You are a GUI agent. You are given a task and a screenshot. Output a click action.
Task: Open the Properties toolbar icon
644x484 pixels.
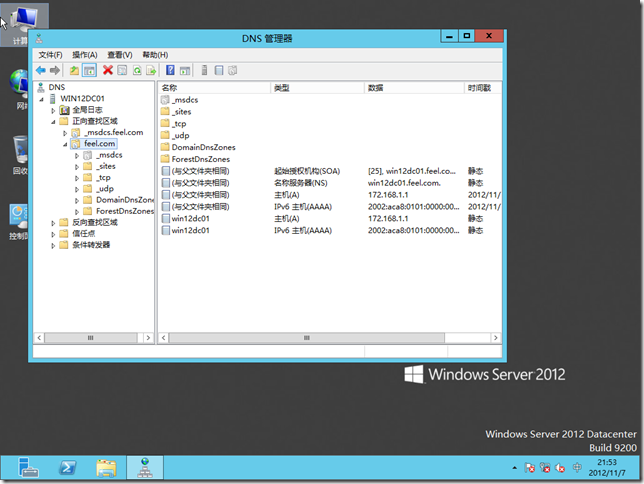point(122,71)
